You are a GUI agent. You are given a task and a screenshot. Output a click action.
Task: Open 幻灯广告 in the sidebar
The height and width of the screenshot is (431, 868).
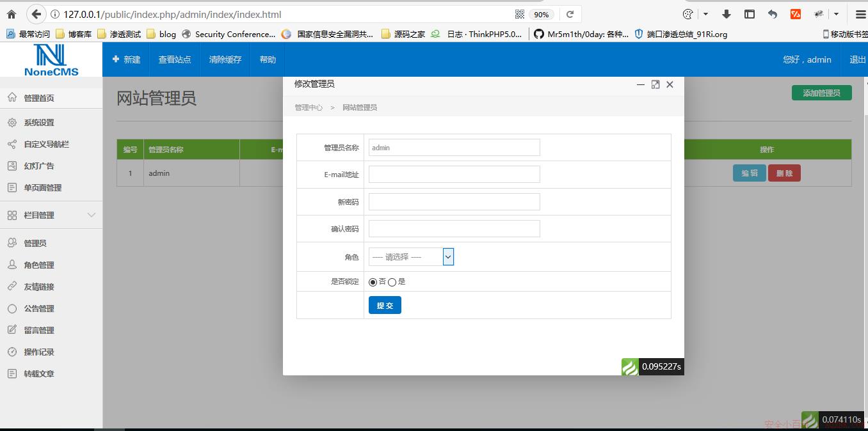point(51,166)
